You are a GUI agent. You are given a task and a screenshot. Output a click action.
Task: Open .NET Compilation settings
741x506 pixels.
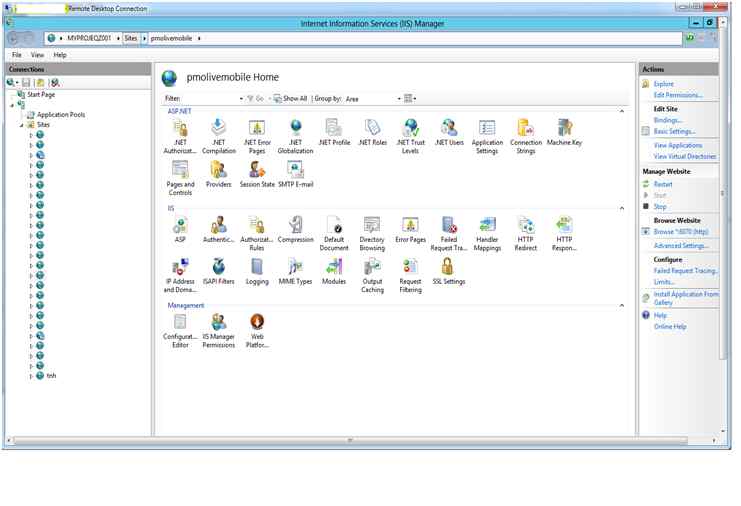(x=218, y=137)
